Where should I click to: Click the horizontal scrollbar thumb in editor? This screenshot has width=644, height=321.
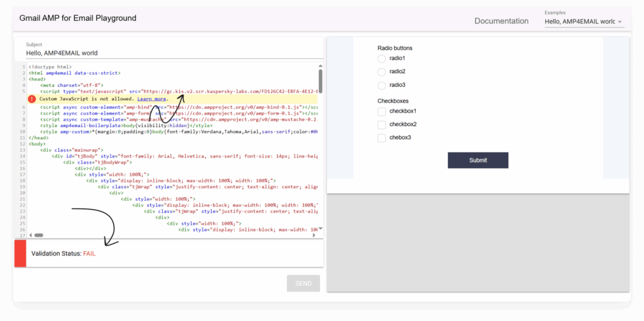[38, 235]
